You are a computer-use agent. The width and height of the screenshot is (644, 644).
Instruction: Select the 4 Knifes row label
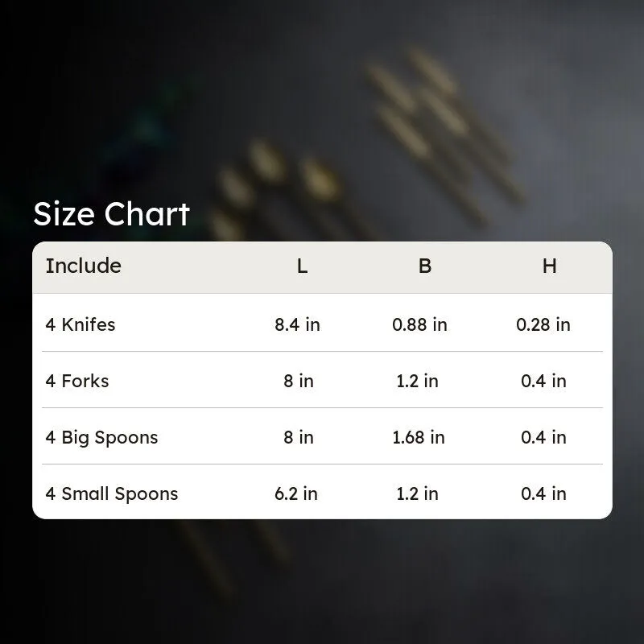tap(80, 324)
